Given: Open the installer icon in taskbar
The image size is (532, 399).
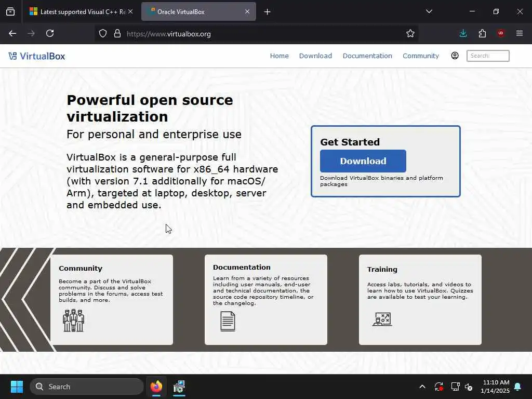Looking at the screenshot, I should tap(179, 387).
